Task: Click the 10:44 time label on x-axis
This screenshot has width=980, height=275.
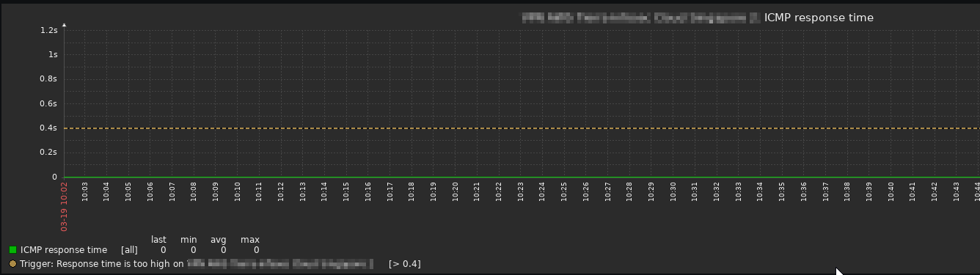Action: 976,191
